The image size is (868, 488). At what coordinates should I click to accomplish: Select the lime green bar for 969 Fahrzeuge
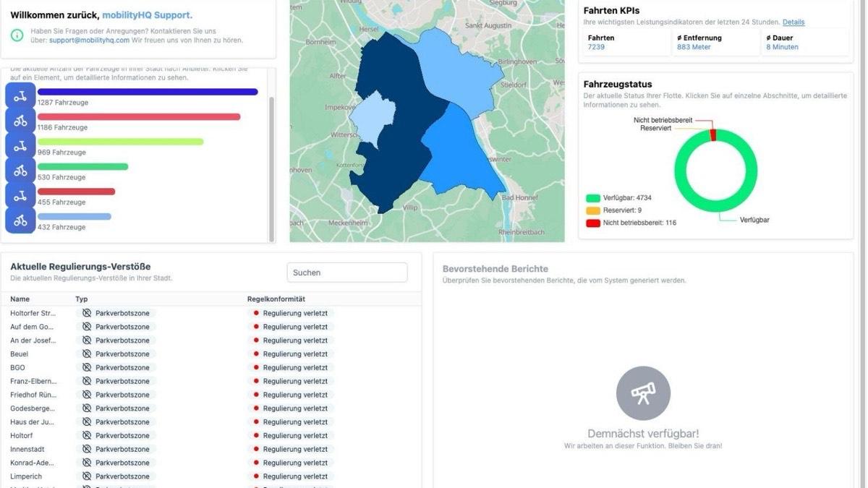tap(121, 142)
